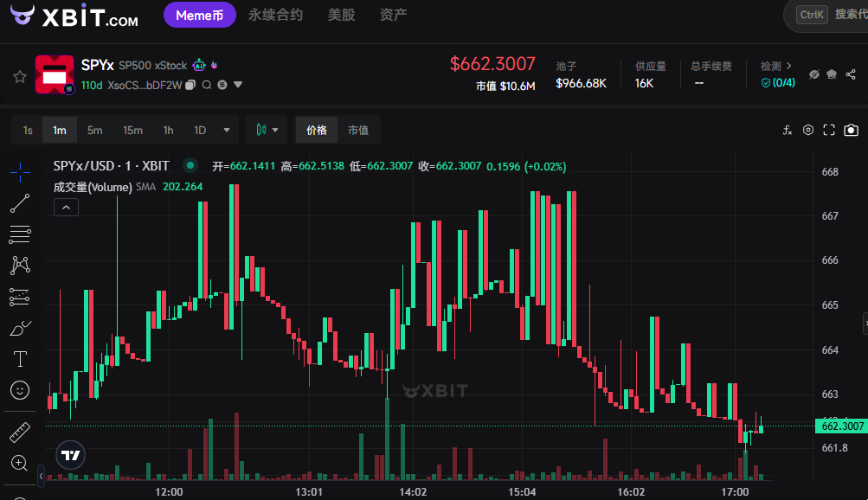Activate the ruler measure tool
The height and width of the screenshot is (500, 868).
pos(20,433)
